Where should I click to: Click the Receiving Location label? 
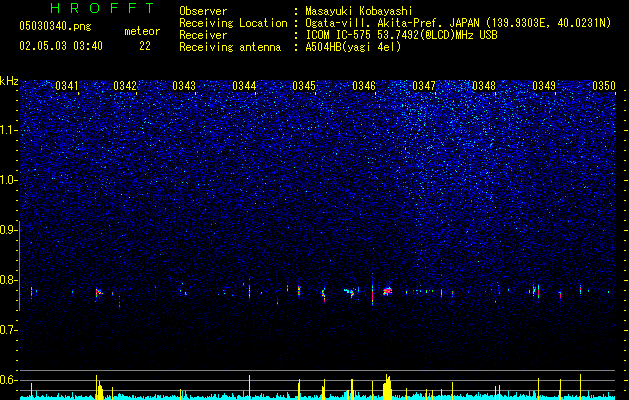233,23
